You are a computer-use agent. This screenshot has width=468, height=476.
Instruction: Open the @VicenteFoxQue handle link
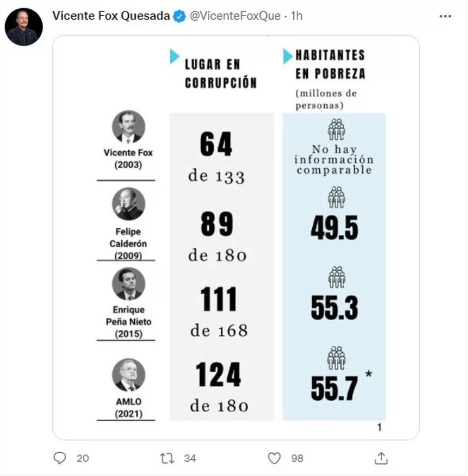click(236, 16)
